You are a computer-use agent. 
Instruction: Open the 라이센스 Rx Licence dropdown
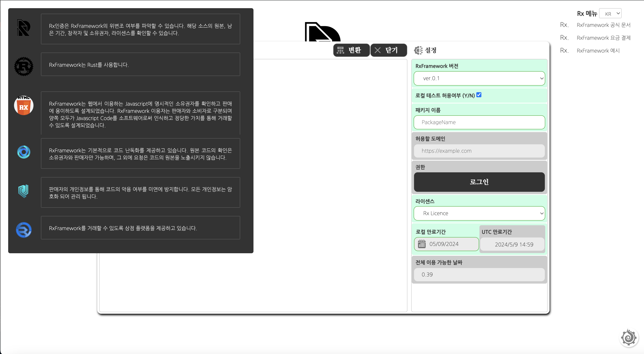click(x=479, y=213)
